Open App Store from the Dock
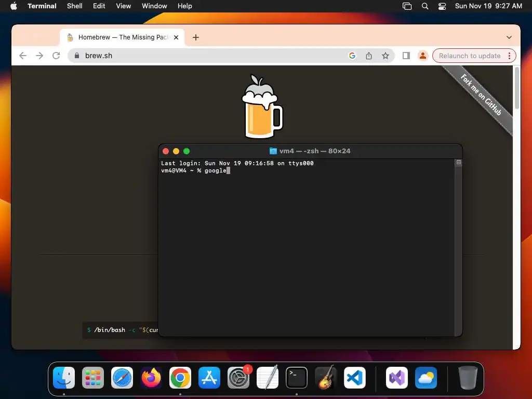 click(x=209, y=378)
